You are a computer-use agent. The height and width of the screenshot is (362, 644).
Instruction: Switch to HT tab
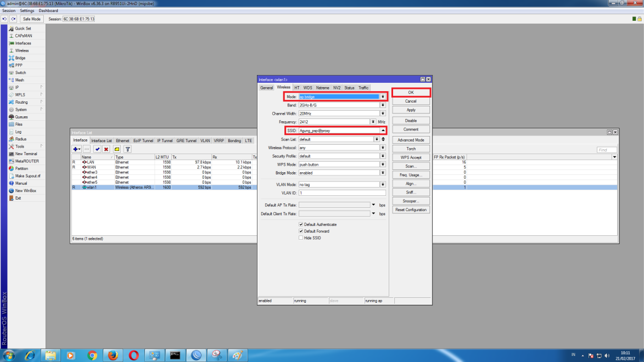297,88
